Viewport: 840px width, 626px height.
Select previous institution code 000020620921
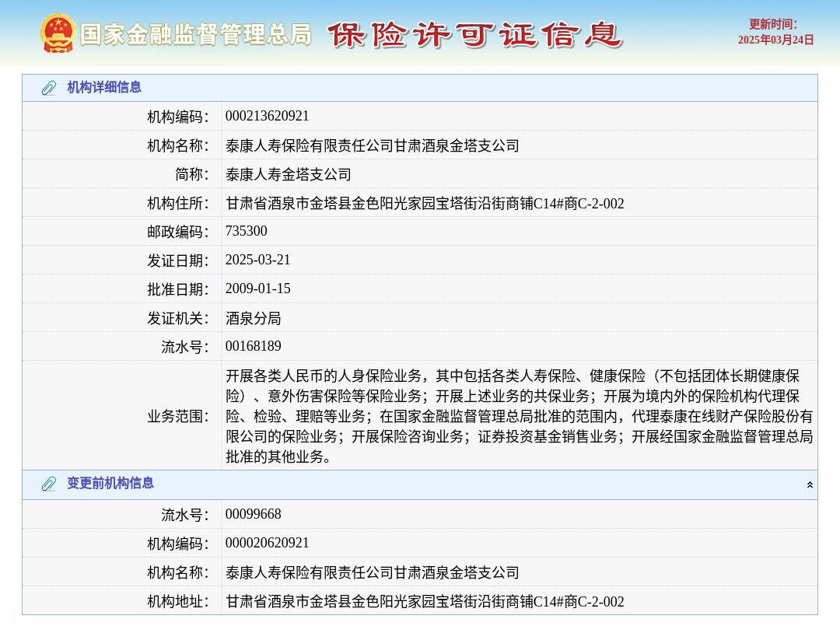(268, 543)
